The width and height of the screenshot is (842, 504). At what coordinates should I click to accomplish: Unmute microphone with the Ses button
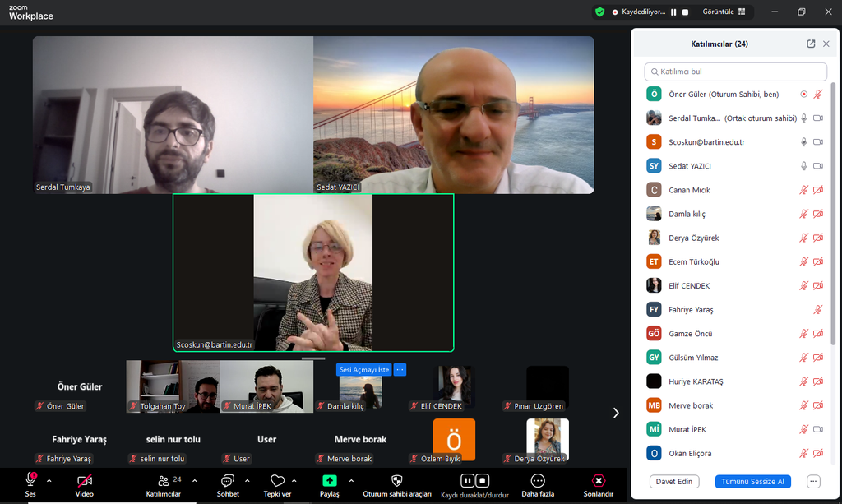[30, 481]
